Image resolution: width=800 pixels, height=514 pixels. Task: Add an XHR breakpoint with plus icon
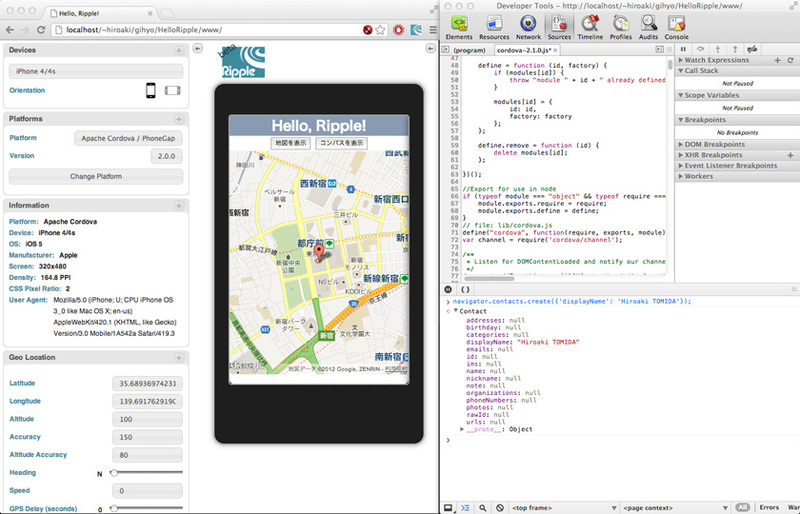coord(790,155)
